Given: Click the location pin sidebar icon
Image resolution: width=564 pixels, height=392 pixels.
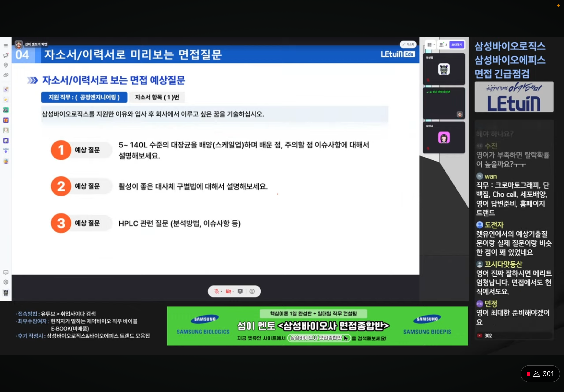Looking at the screenshot, I should coord(6,65).
